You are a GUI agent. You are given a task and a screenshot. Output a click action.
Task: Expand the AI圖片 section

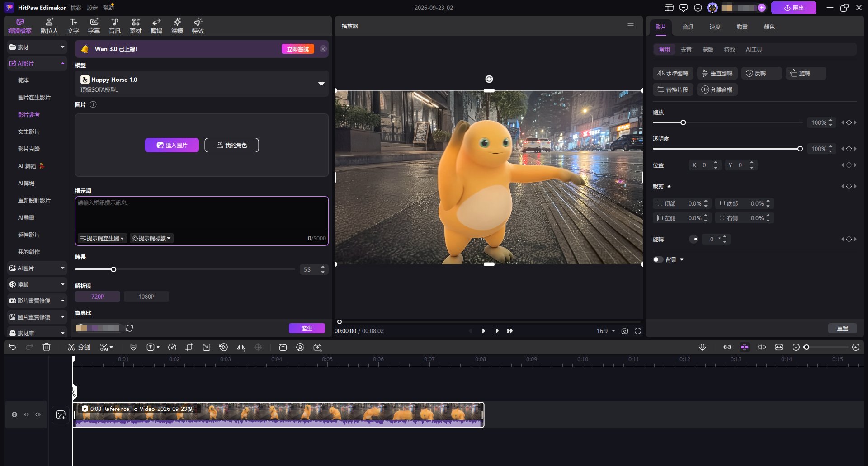38,268
